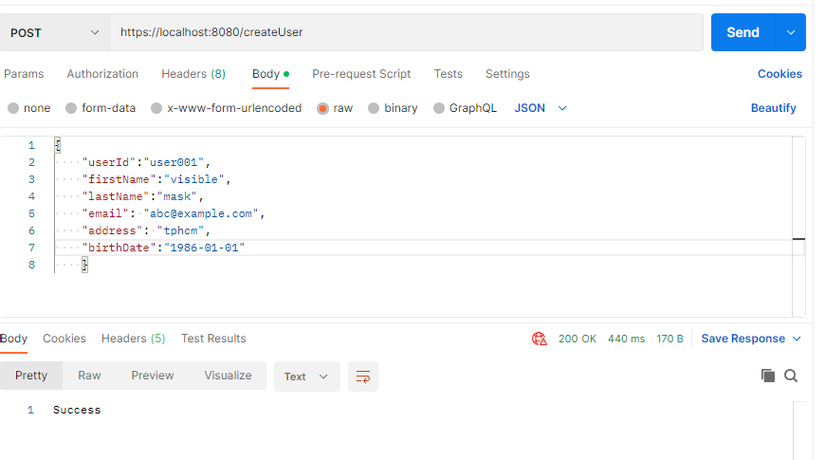Open the POST method dropdown
The width and height of the screenshot is (825, 460).
tap(55, 33)
